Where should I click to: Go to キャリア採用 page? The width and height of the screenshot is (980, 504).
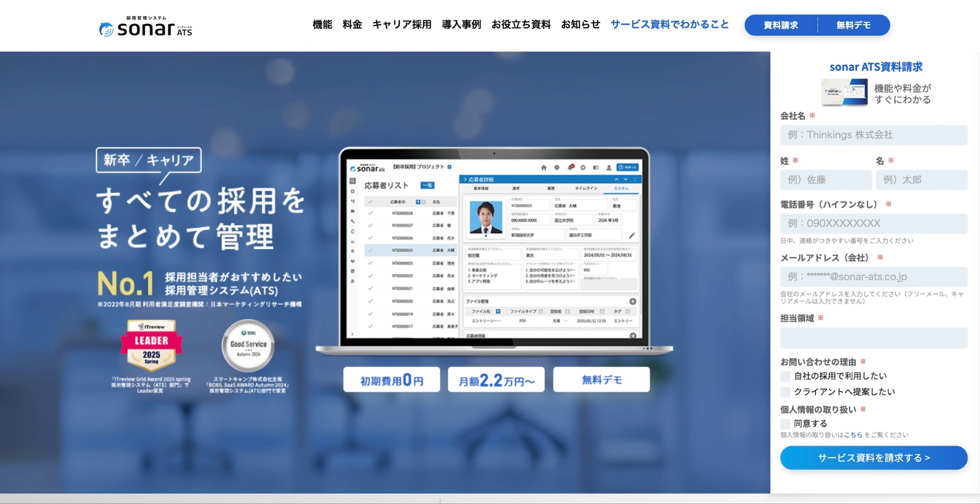[402, 24]
